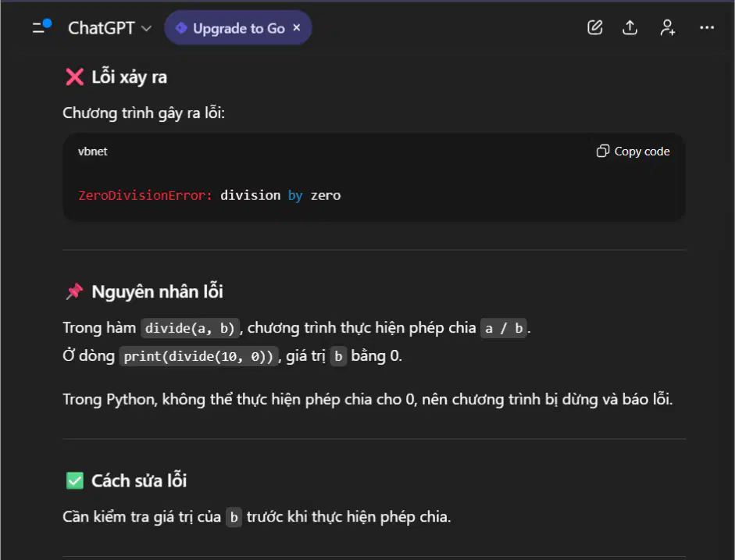Click the Copy code button text

(642, 152)
